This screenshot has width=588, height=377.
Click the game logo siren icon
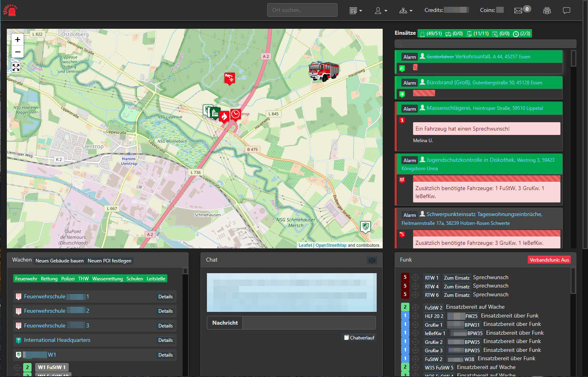point(10,10)
